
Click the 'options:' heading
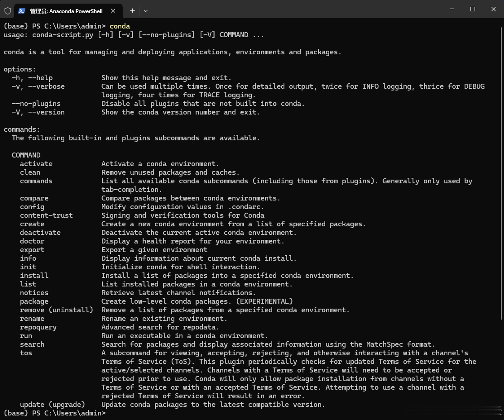pos(20,69)
